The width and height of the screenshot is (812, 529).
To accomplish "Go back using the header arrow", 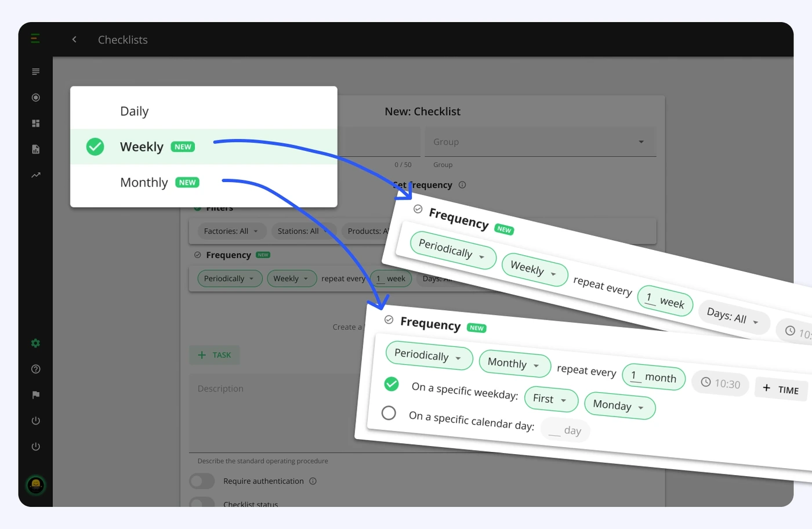I will (74, 39).
